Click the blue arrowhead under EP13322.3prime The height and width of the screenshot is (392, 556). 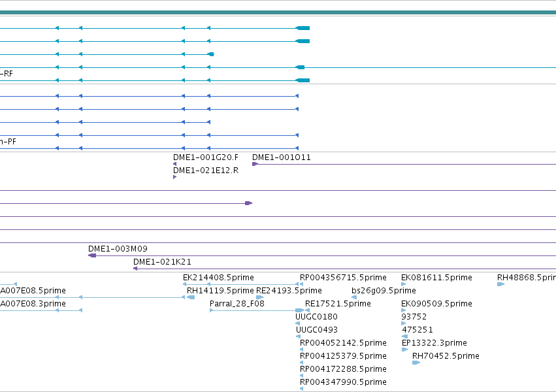pyautogui.click(x=404, y=350)
